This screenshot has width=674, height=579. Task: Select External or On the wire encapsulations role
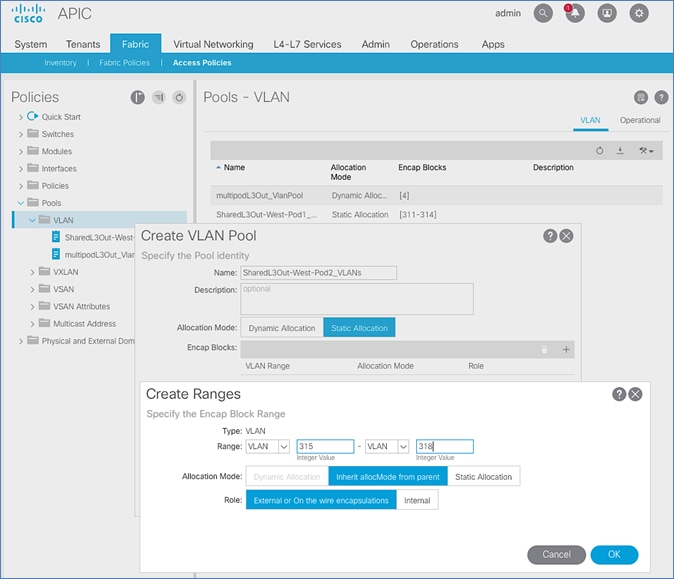pos(321,500)
